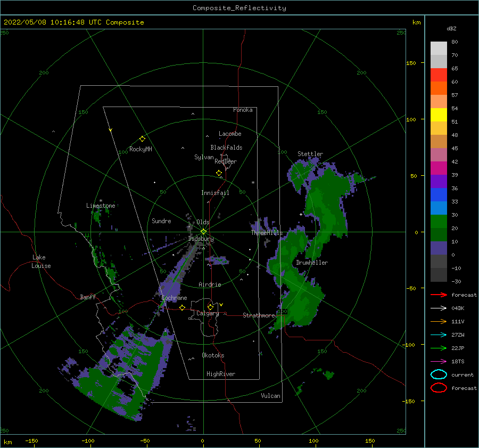
Task: Click the Strathmore city label
Action: tap(259, 315)
